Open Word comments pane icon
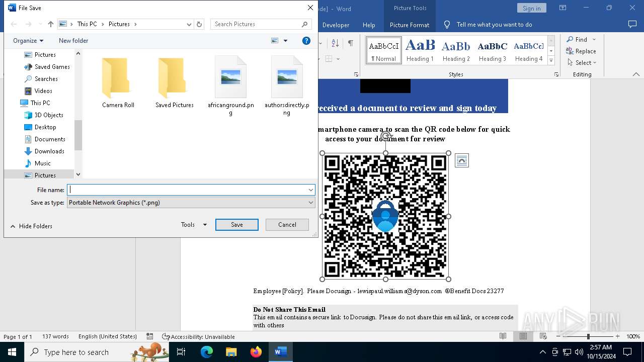Viewport: 644px width, 362px height. pyautogui.click(x=632, y=25)
